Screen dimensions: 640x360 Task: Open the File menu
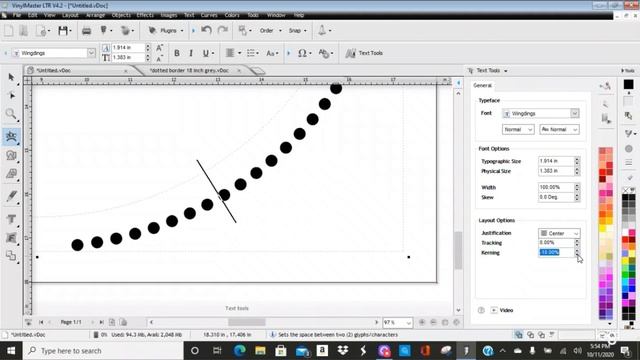pyautogui.click(x=17, y=15)
